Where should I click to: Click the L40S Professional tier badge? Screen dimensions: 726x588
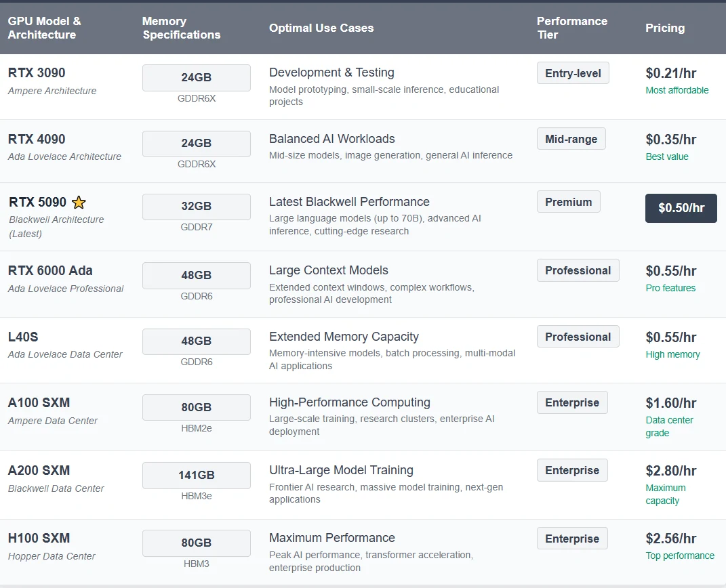coord(578,337)
